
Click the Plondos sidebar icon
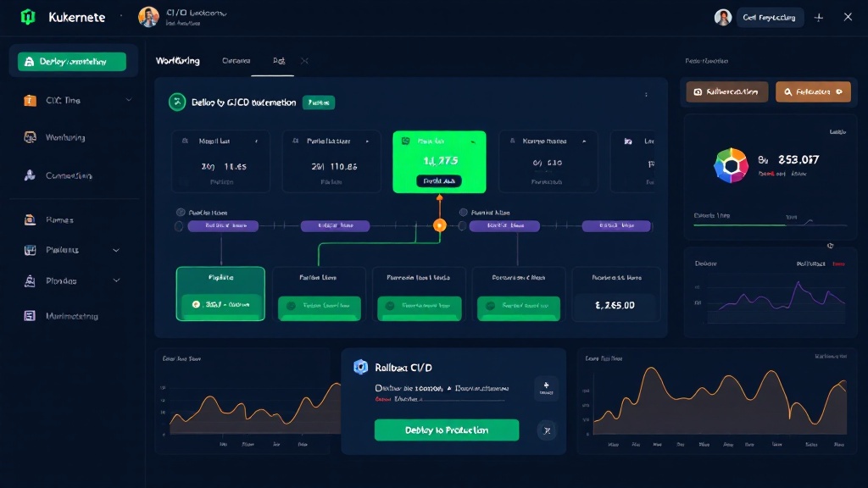tap(30, 281)
